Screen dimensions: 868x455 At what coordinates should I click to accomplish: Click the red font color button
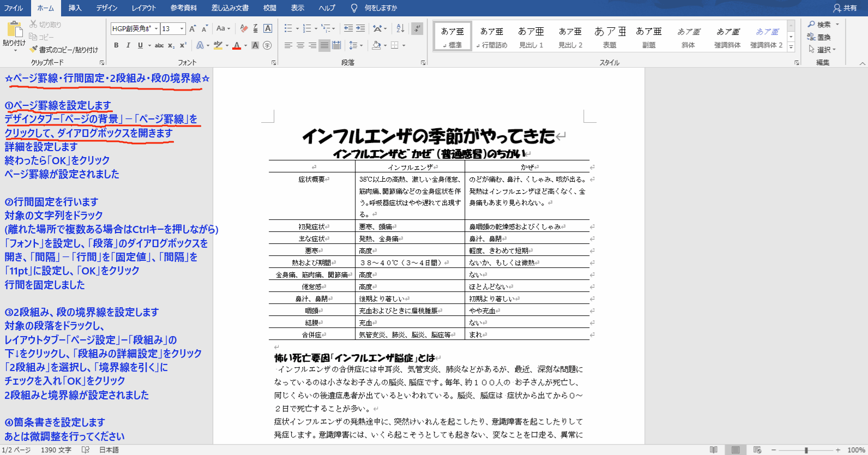tap(237, 45)
